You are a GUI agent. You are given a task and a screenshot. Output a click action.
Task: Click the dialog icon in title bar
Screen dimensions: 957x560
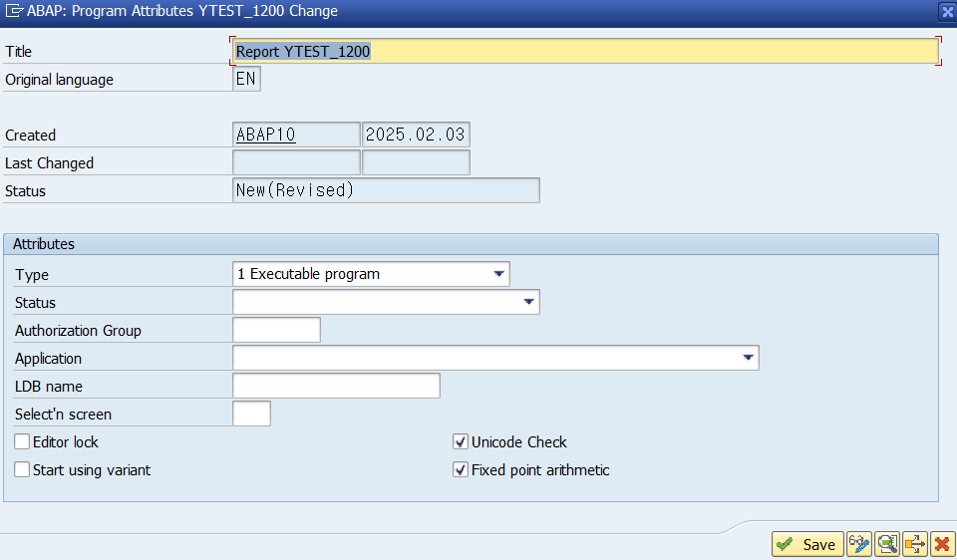pyautogui.click(x=14, y=11)
